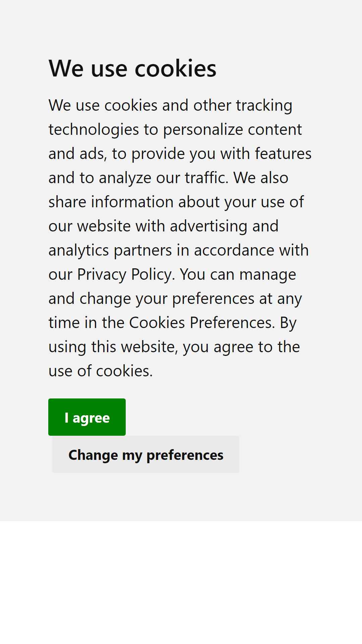
Task: Click the last line use of cookies
Action: 101,371
